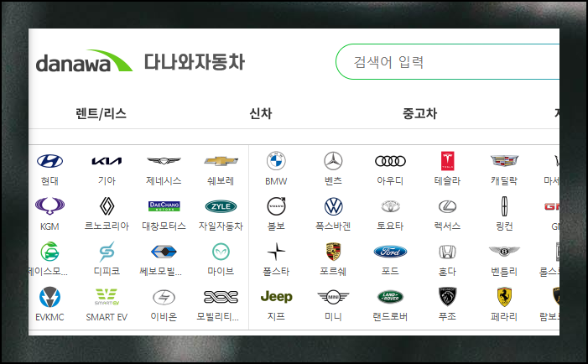Select the Peugeot (푸조) shield logo
This screenshot has height=364, width=588.
click(x=447, y=297)
